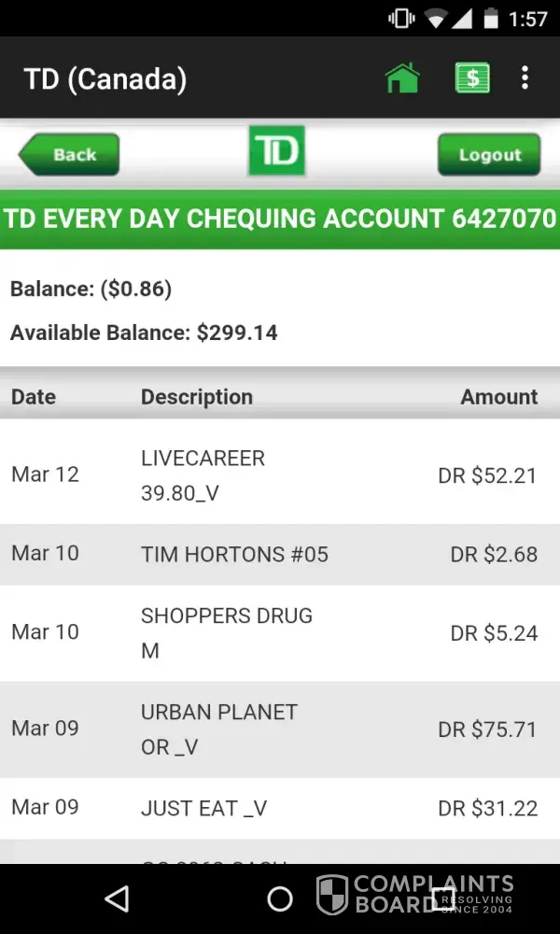Tap the TD Every Day Chequing Account banner
Image resolution: width=560 pixels, height=934 pixels.
(x=280, y=219)
